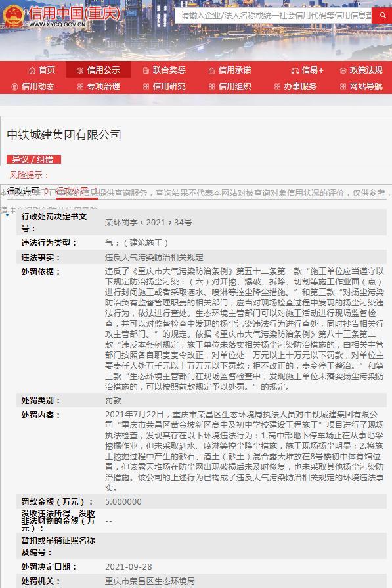Select violation type 气；（建筑施工）

point(137,243)
